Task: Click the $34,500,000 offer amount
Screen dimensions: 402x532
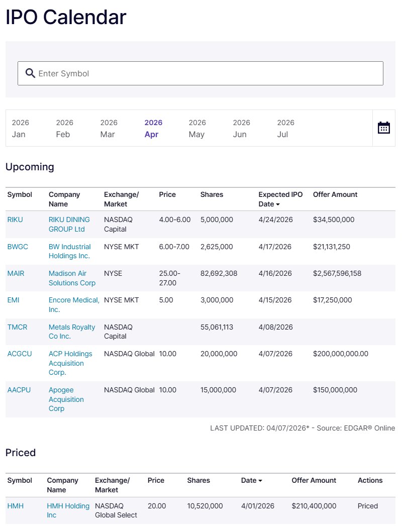Action: [334, 220]
